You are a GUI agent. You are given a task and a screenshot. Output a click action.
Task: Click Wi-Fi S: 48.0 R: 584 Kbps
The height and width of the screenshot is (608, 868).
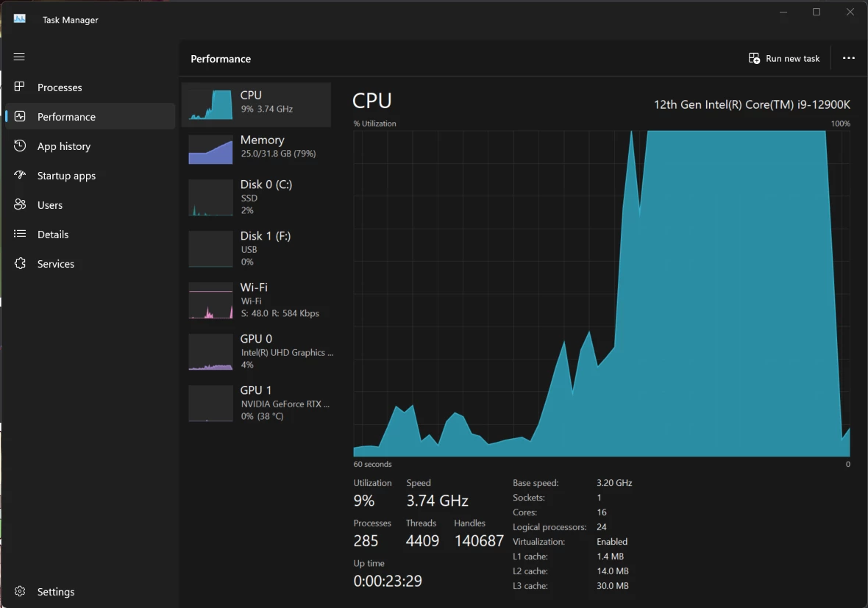coord(280,313)
